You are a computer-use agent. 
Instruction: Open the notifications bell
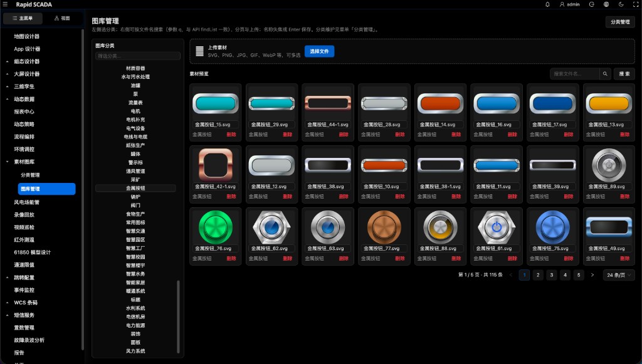547,4
